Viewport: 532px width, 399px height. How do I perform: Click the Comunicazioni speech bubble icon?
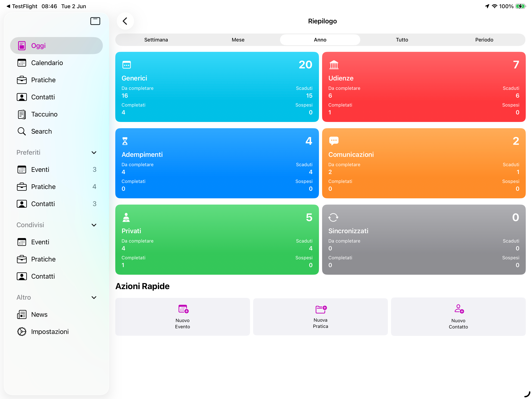(334, 141)
